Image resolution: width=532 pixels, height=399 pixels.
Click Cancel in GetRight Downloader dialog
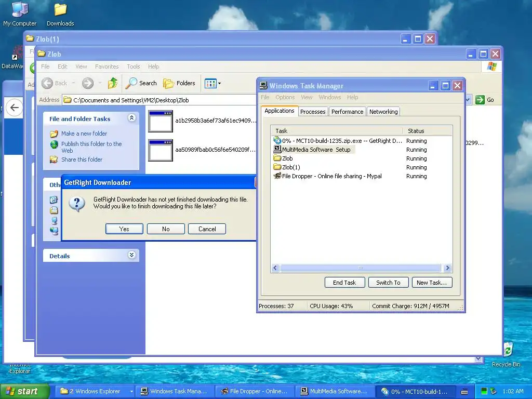tap(207, 229)
